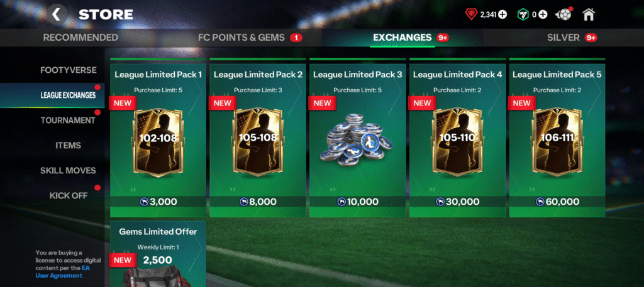Viewport: 644px width, 287px height.
Task: Tap the red gem currency icon
Action: (x=471, y=14)
